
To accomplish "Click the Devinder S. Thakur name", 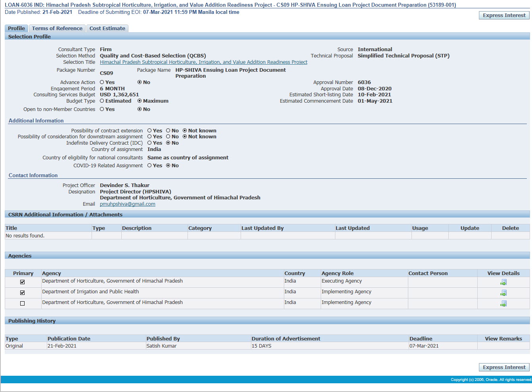I will [124, 185].
